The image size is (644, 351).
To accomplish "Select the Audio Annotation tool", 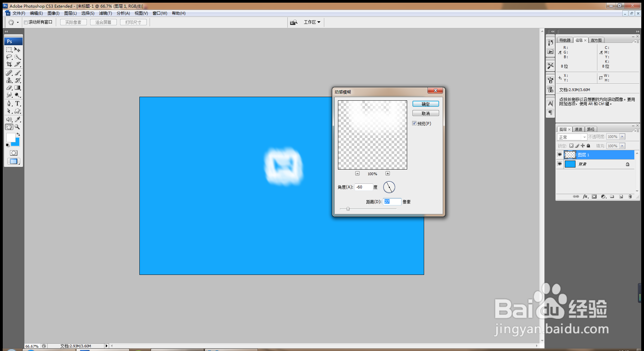I will click(9, 119).
